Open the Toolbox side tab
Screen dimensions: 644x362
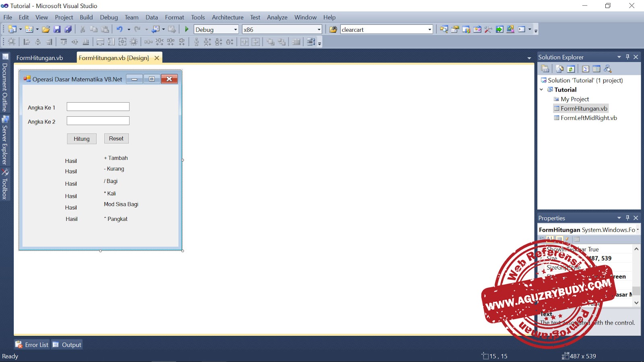(5, 184)
